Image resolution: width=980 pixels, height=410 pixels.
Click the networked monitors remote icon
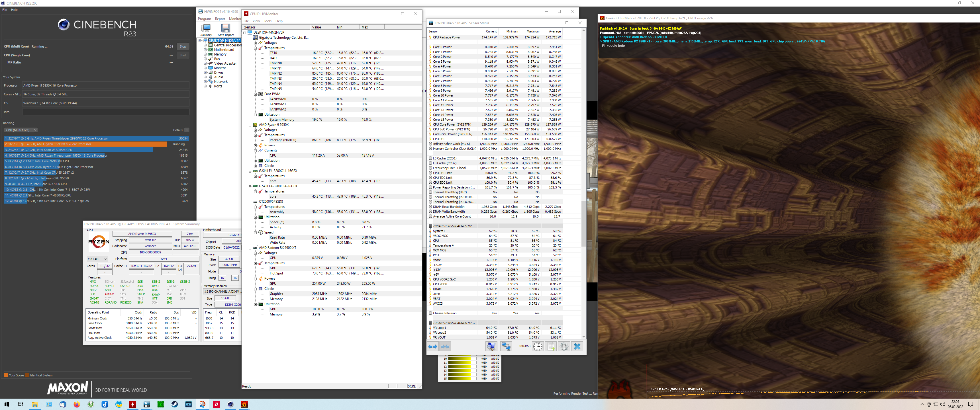pos(506,347)
